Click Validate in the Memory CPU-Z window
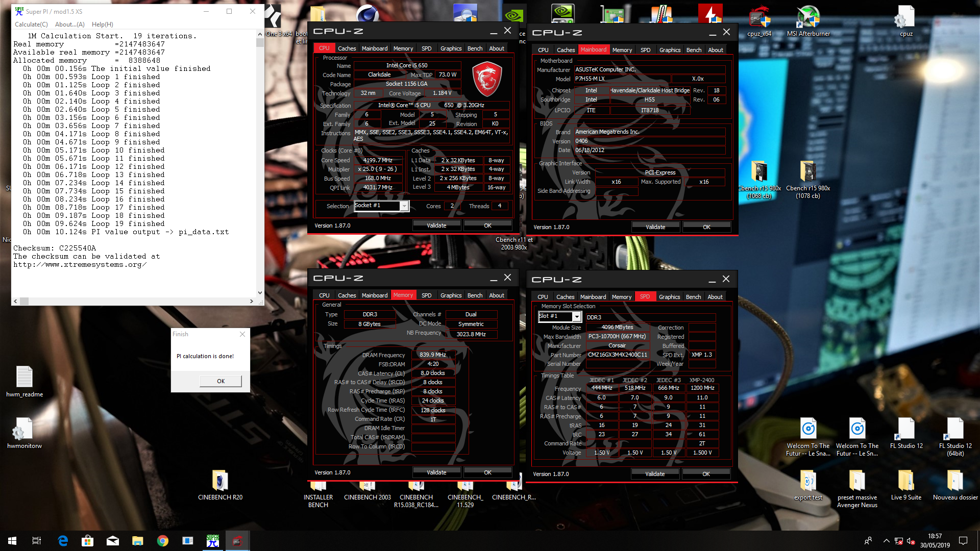 [436, 472]
